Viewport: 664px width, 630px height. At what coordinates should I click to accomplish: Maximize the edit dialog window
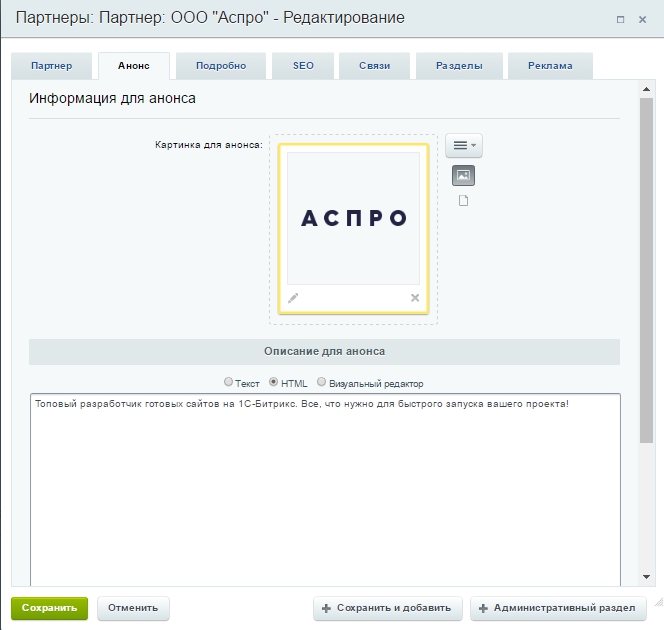[x=620, y=19]
